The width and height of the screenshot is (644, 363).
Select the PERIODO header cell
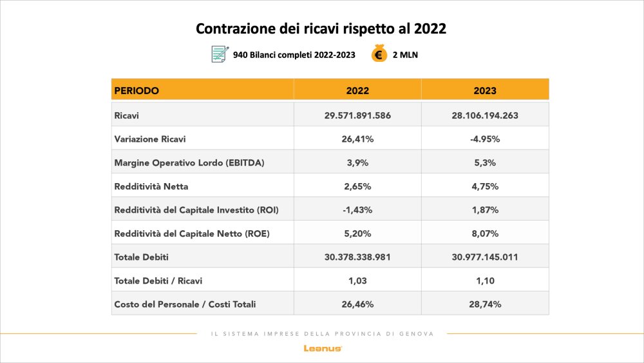(x=137, y=91)
